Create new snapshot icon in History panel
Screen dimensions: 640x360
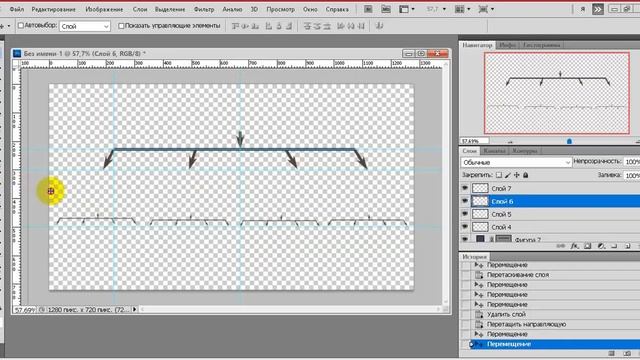(627, 353)
